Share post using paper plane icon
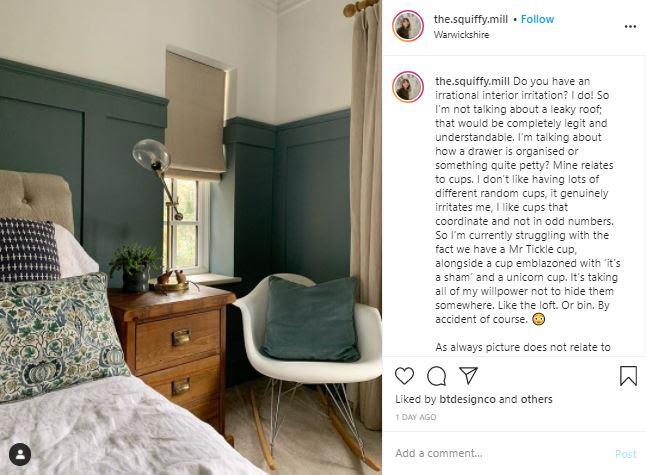 pyautogui.click(x=468, y=375)
